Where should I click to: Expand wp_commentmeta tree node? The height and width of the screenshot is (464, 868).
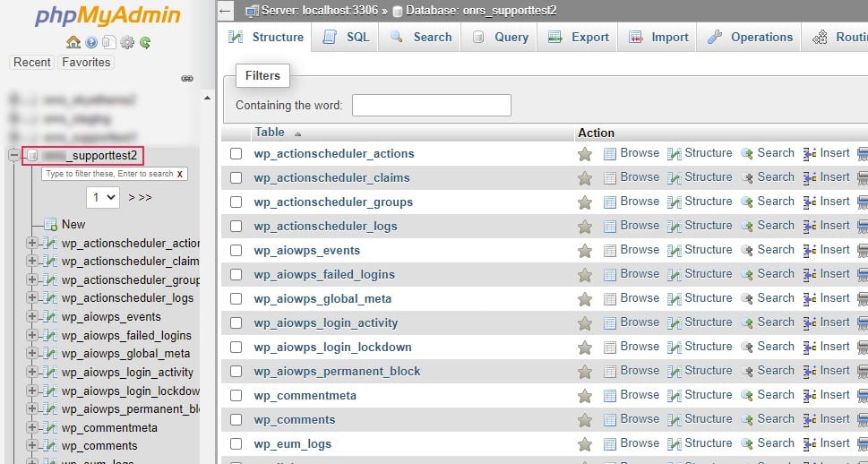[31, 427]
